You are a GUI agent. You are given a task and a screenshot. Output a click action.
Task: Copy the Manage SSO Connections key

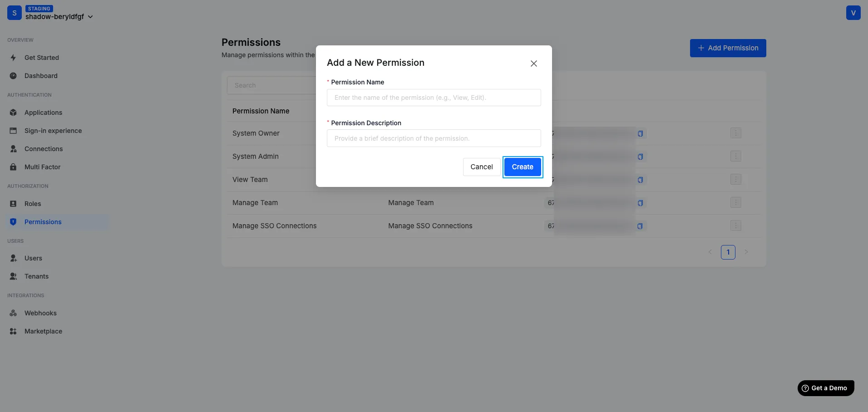[640, 226]
